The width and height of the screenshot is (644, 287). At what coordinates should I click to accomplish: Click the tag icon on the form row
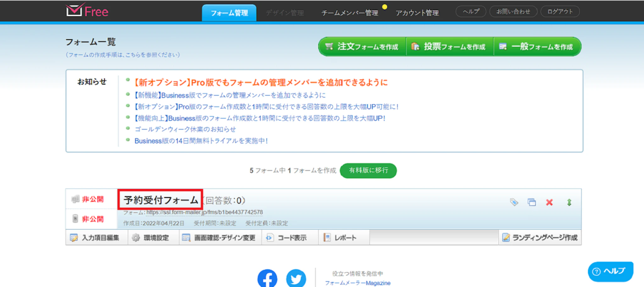coord(514,202)
